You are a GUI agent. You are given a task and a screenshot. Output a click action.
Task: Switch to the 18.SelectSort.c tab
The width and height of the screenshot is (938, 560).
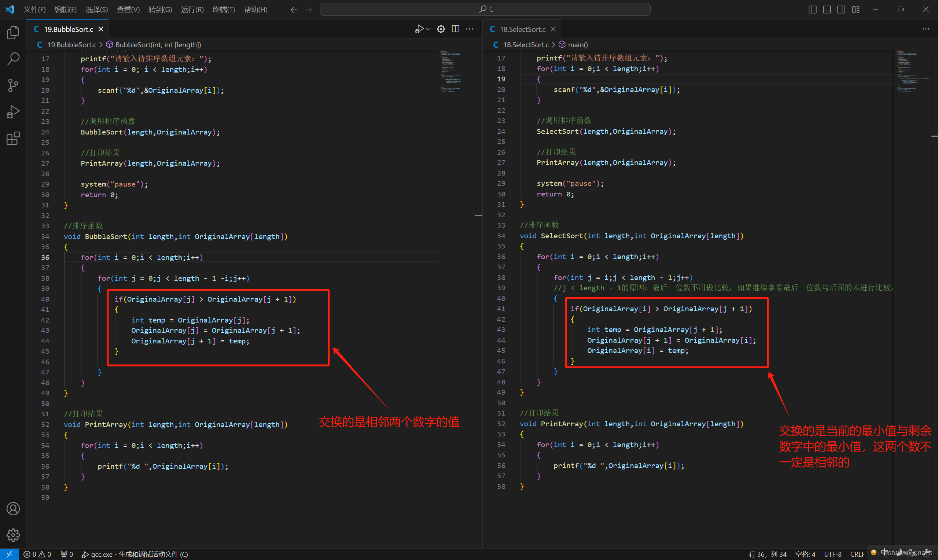click(523, 29)
